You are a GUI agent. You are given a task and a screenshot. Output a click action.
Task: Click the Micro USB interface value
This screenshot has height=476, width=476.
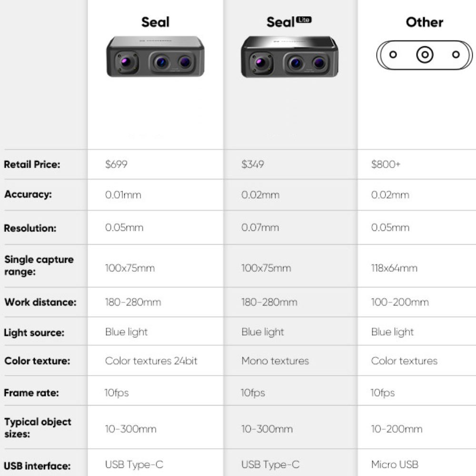(x=396, y=465)
